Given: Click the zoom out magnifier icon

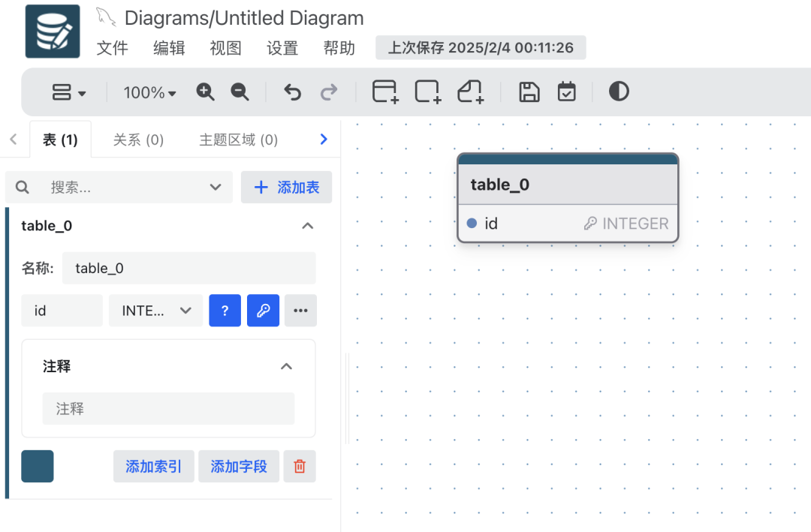Looking at the screenshot, I should click(x=240, y=92).
